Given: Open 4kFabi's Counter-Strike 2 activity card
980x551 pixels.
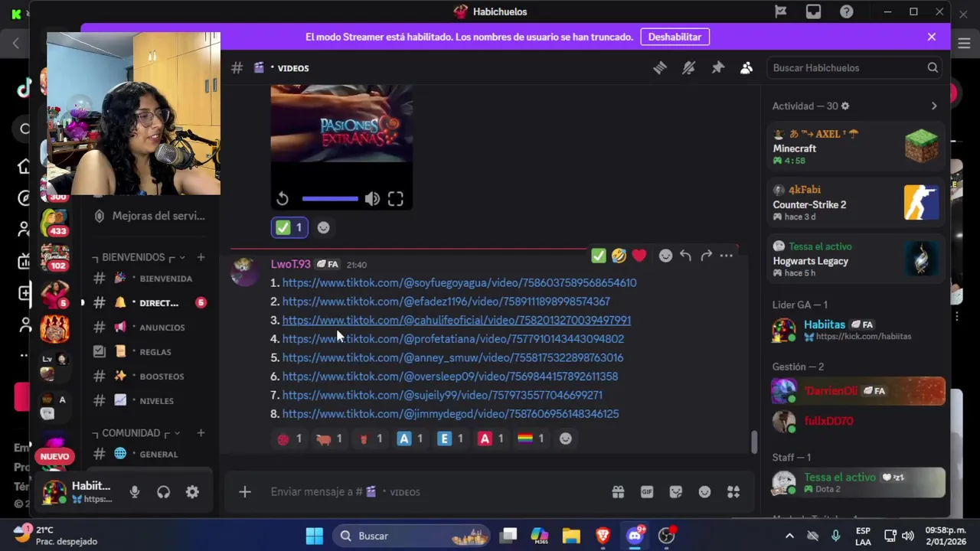Looking at the screenshot, I should coord(856,203).
